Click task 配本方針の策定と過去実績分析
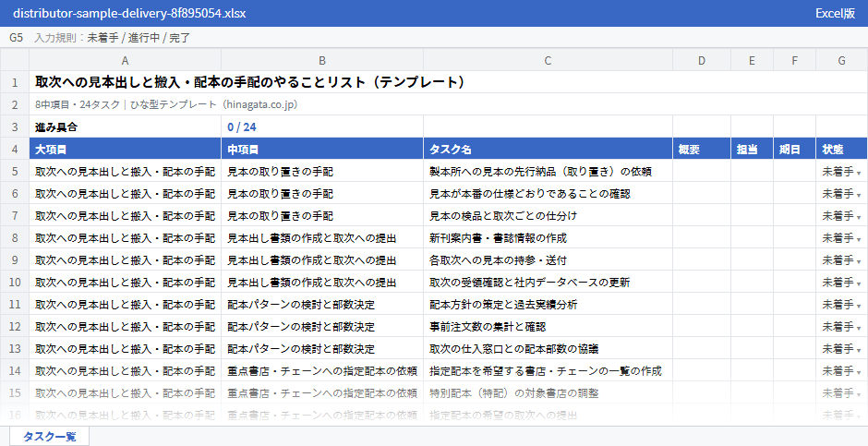Viewport: 868px width, 446px height. point(548,305)
